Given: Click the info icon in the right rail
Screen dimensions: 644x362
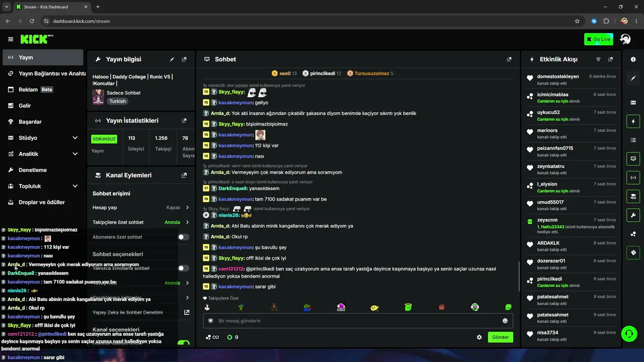Looking at the screenshot, I should pyautogui.click(x=633, y=59).
